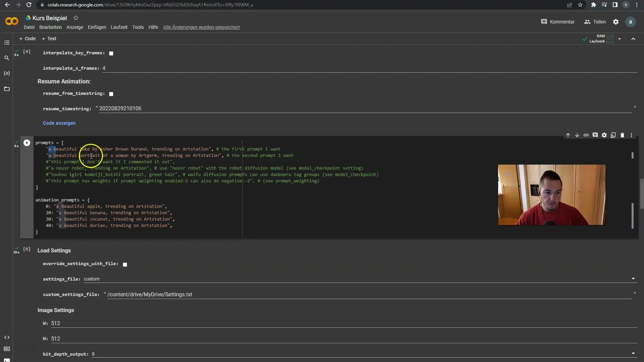This screenshot has width=644, height=362.
Task: Open more cell actions three-dot menu
Action: [x=631, y=135]
